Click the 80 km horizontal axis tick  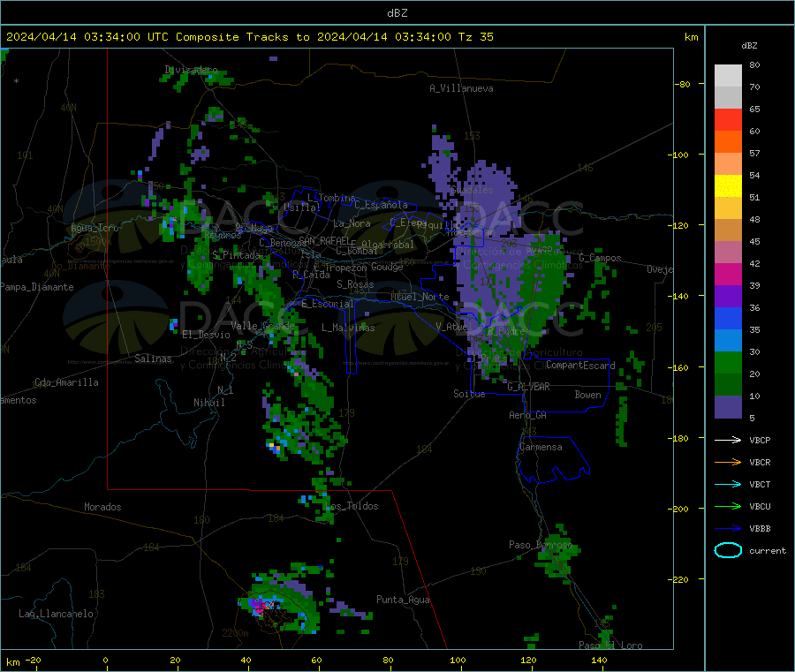tap(388, 661)
